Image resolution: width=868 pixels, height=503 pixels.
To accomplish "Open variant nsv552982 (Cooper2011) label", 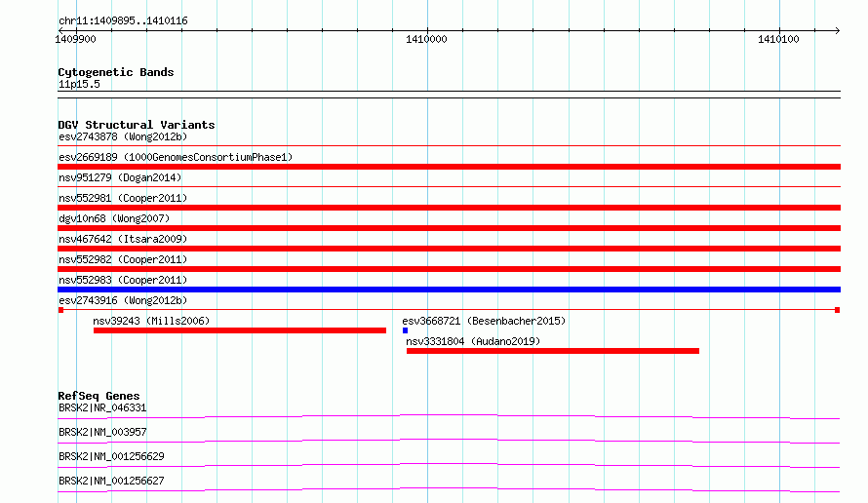I will (x=123, y=259).
